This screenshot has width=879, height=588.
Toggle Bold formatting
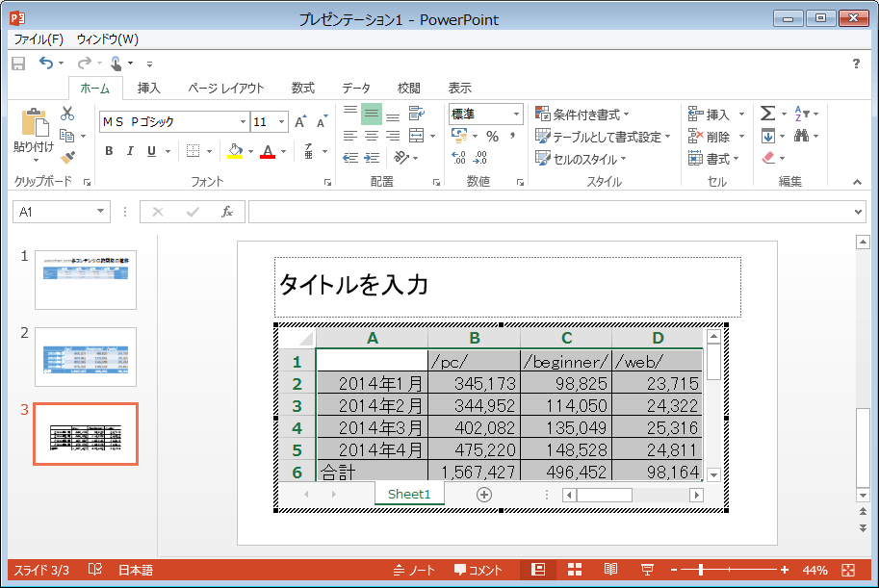click(109, 151)
